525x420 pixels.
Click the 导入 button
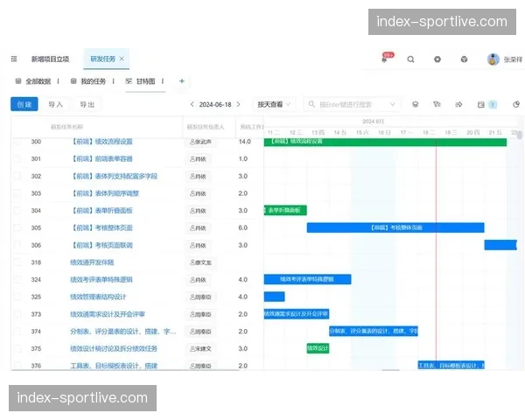pos(56,104)
